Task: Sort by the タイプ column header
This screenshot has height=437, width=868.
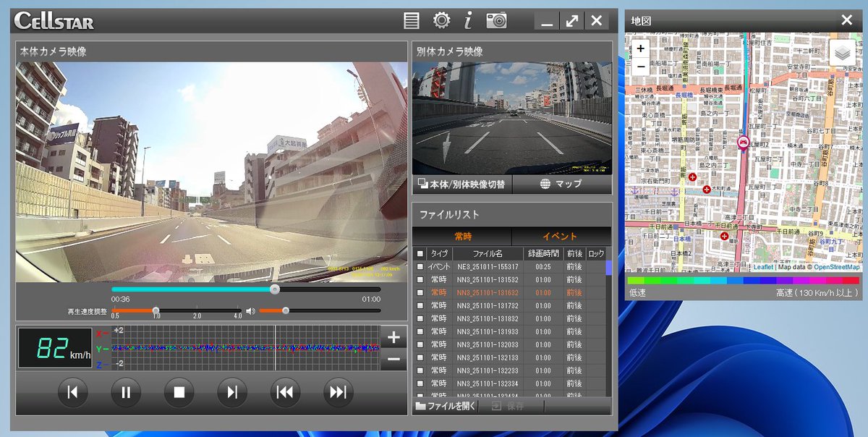Action: click(x=439, y=254)
